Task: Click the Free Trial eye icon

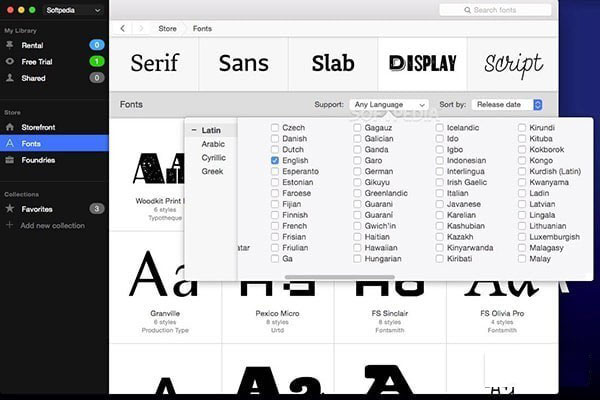Action: coord(10,61)
